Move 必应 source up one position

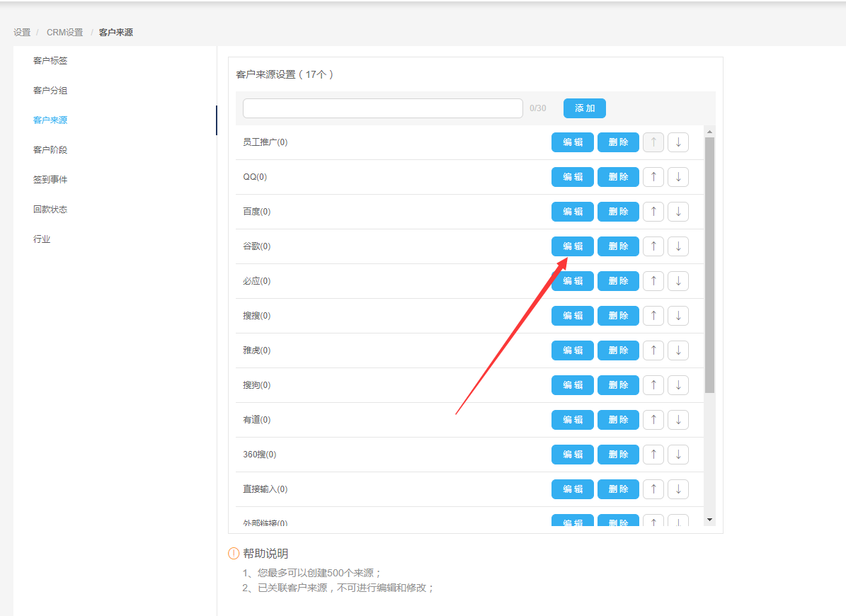(x=653, y=280)
